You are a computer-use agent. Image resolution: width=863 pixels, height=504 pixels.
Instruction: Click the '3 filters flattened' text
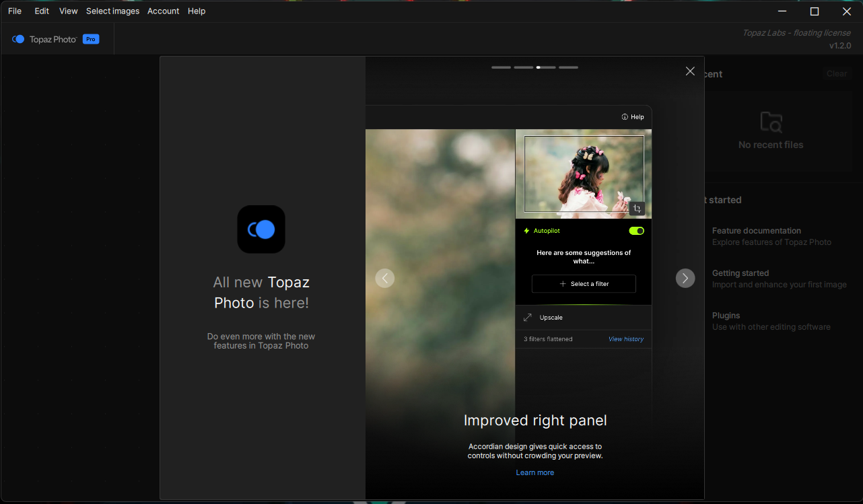tap(548, 339)
